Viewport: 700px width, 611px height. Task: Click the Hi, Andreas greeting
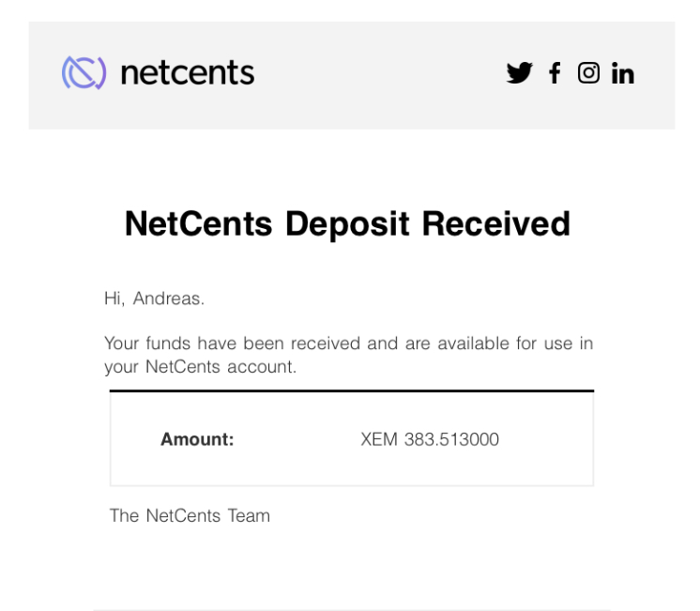154,298
